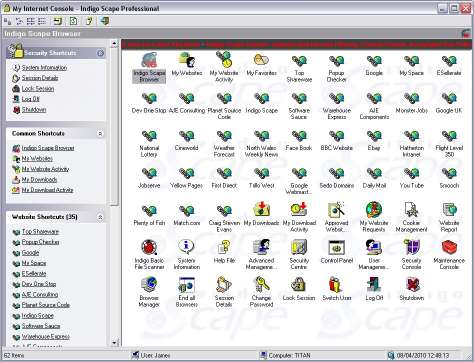
Task: Click the green refresh toolbar icon
Action: pos(73,21)
